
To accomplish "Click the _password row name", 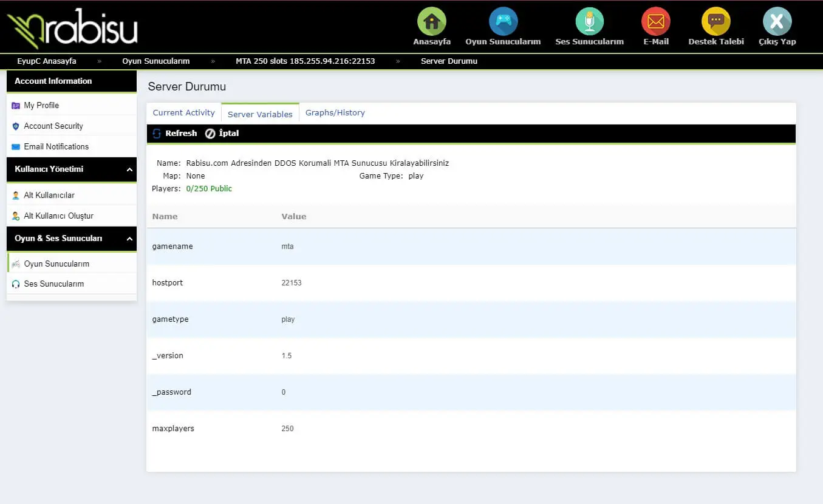I will pos(171,392).
